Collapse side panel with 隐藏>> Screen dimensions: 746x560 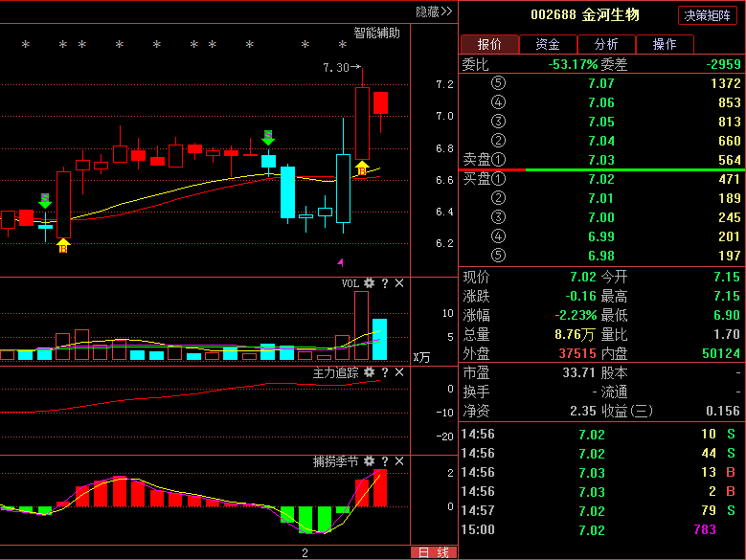tap(433, 11)
